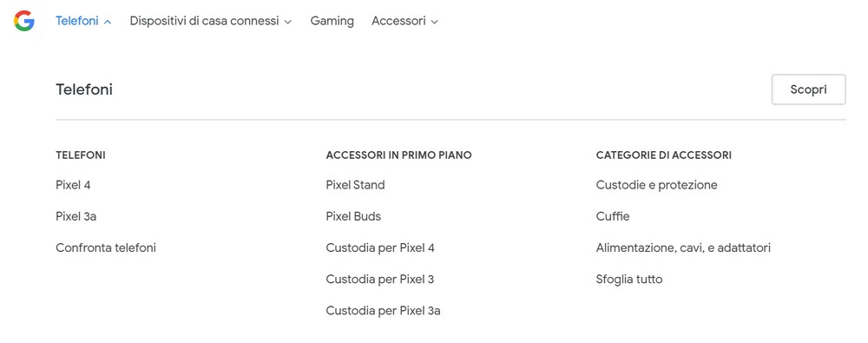View the Pixel Stand accessory
This screenshot has width=868, height=343.
click(x=355, y=185)
